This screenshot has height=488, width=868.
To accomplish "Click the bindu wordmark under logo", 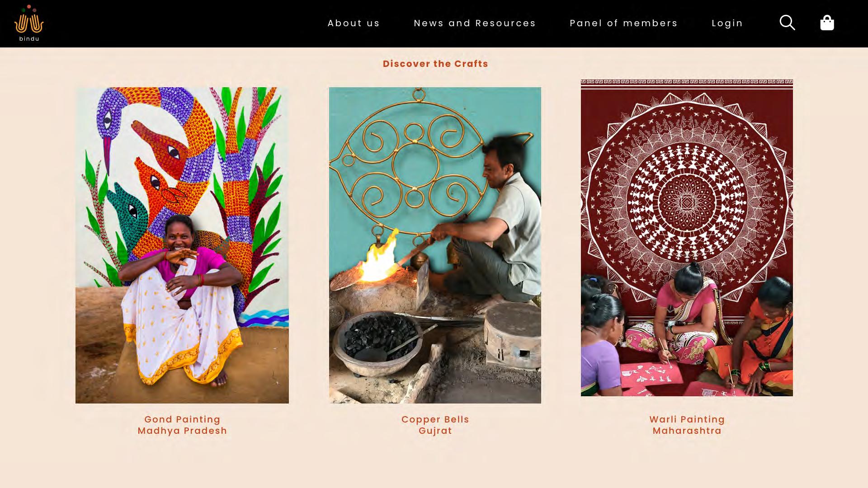I will coord(29,39).
